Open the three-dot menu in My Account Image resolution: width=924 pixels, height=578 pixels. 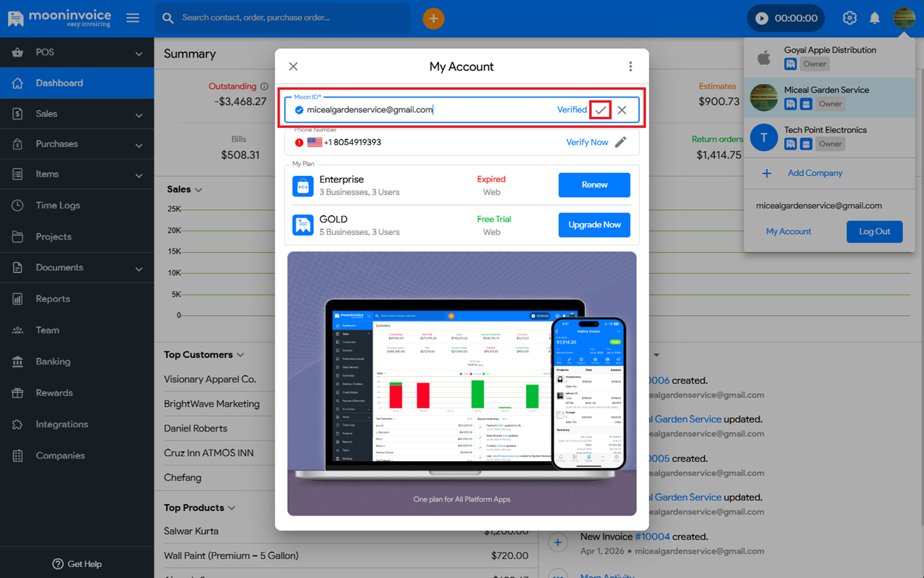click(x=630, y=67)
